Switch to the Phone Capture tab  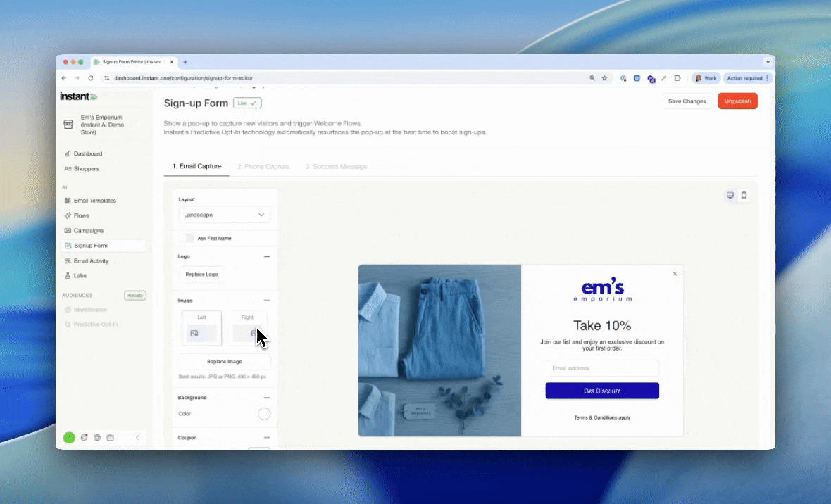pyautogui.click(x=263, y=167)
